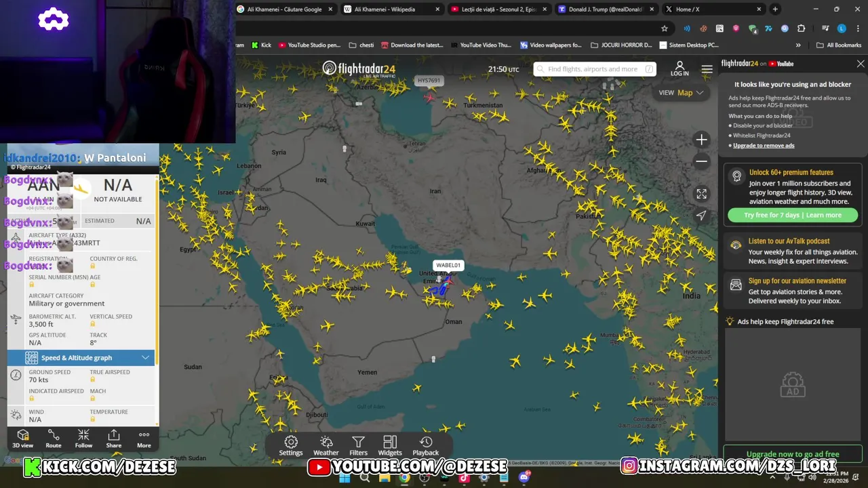
Task: Open the Chrome extensions puzzle icon
Action: 801,28
